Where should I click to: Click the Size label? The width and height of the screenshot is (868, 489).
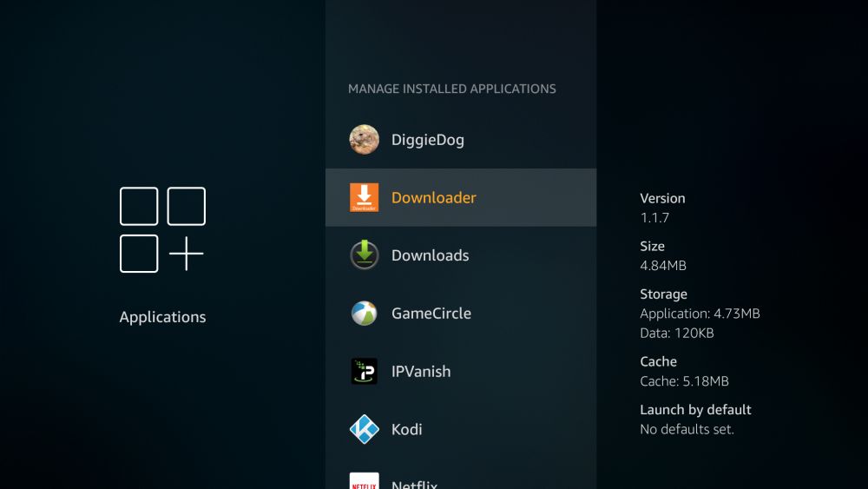click(x=653, y=247)
